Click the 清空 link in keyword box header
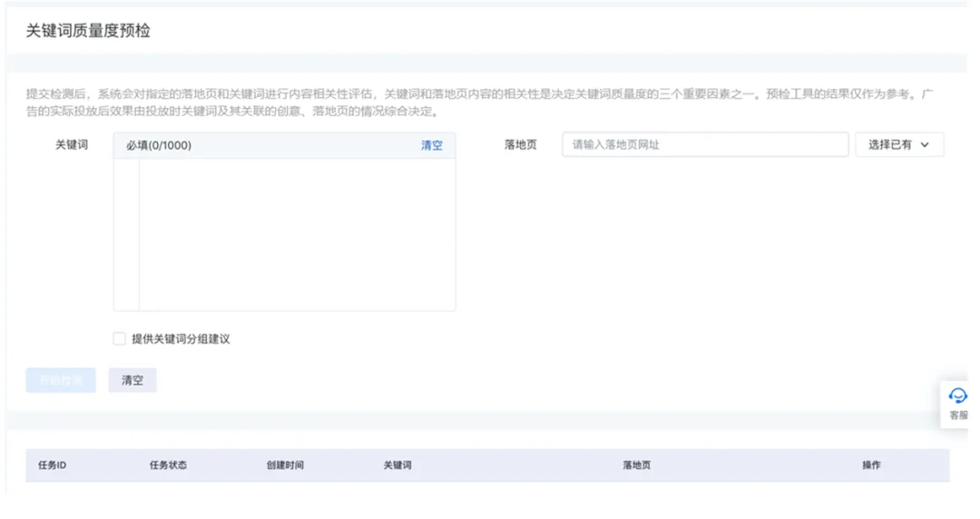The width and height of the screenshot is (980, 519). click(x=431, y=145)
